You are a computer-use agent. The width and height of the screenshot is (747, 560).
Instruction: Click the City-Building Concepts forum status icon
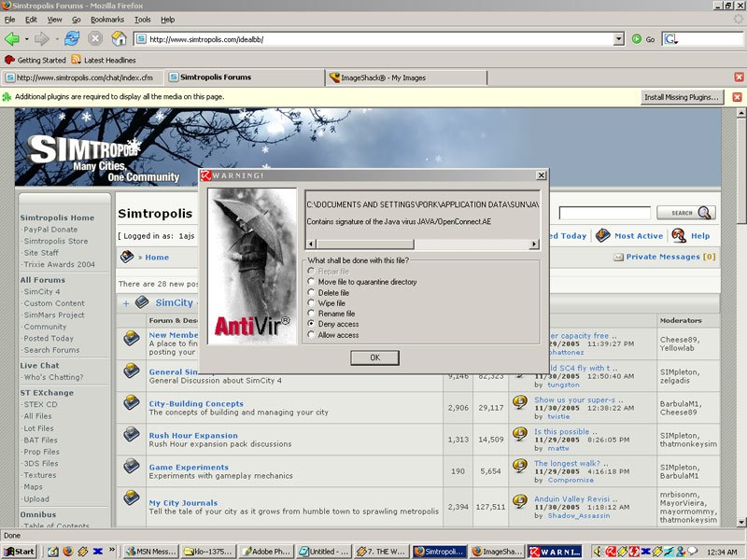[x=132, y=402]
